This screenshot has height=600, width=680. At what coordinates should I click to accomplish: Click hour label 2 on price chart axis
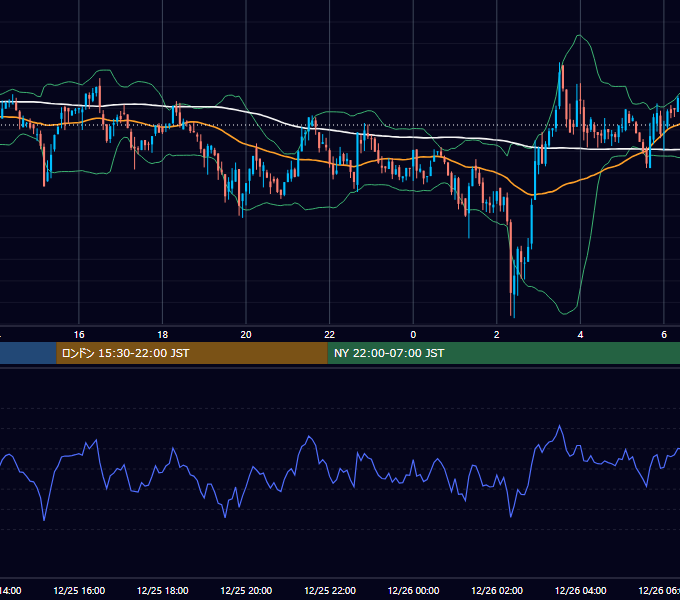(497, 335)
